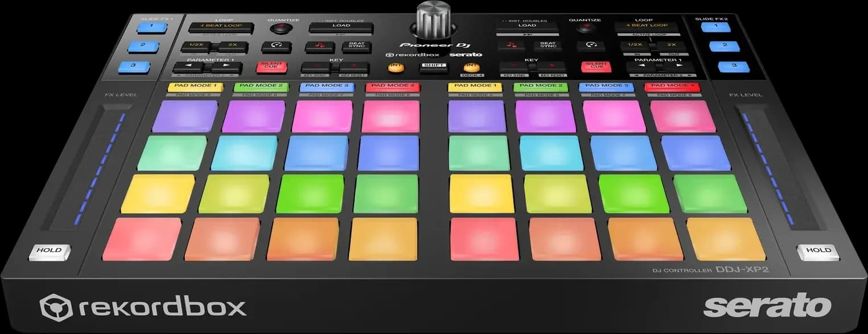Trigger Slide FX 1 button 3
The height and width of the screenshot is (334, 868).
click(x=134, y=67)
